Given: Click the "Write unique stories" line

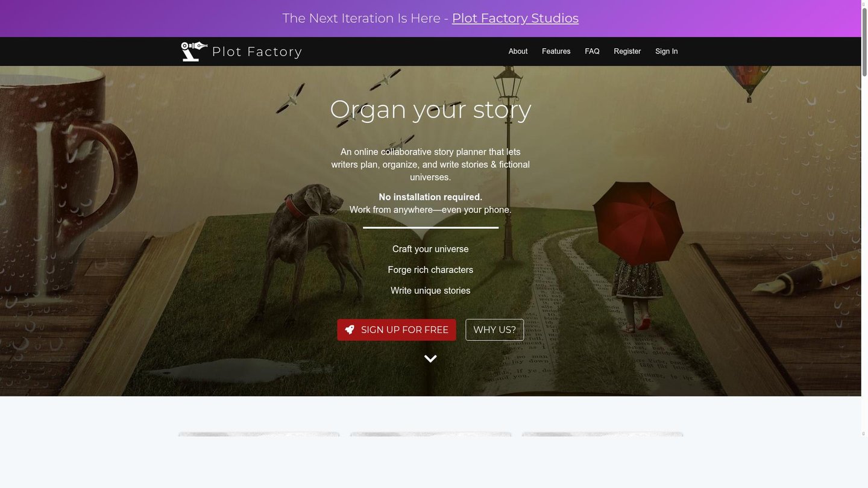Looking at the screenshot, I should point(430,290).
